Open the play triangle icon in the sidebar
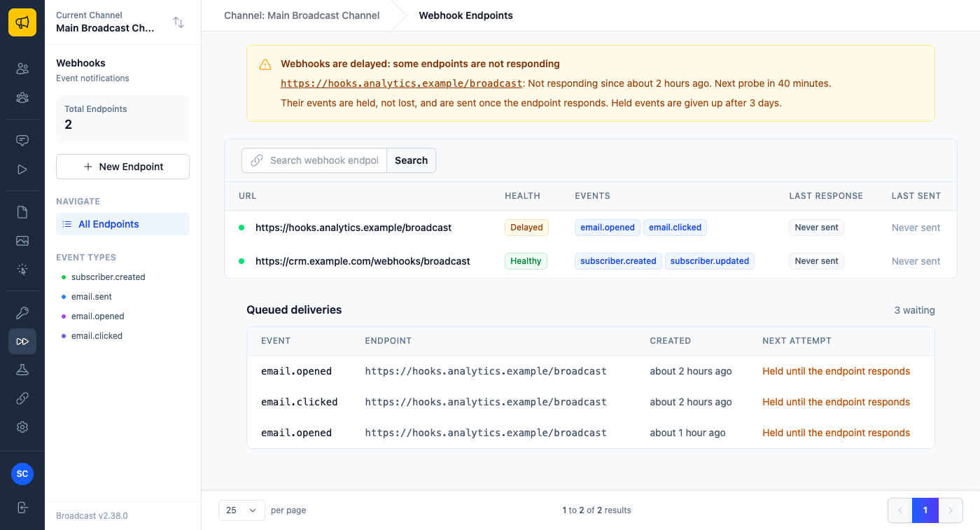Image resolution: width=980 pixels, height=530 pixels. (22, 169)
